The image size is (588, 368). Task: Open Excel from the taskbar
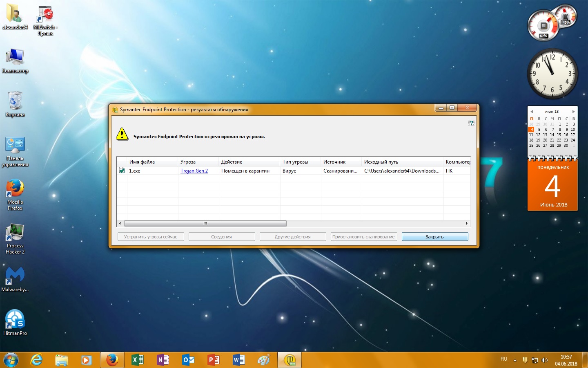(137, 360)
